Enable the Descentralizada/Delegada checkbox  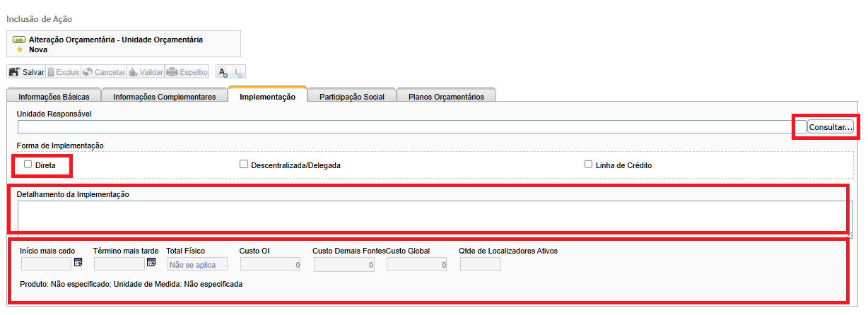coord(243,164)
